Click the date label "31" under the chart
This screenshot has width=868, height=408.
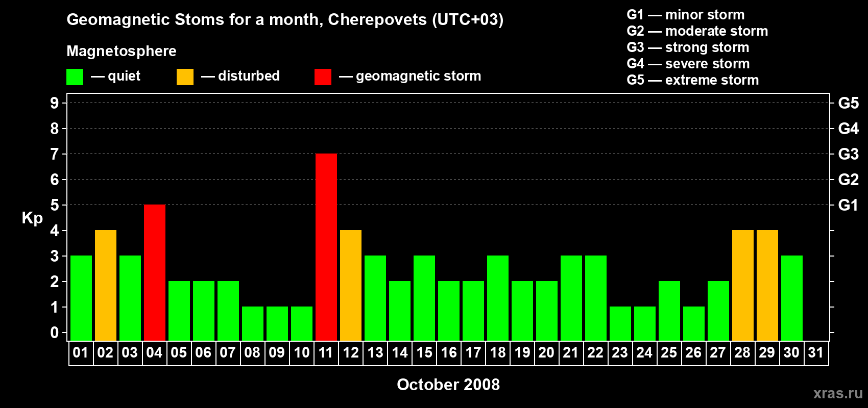[816, 352]
